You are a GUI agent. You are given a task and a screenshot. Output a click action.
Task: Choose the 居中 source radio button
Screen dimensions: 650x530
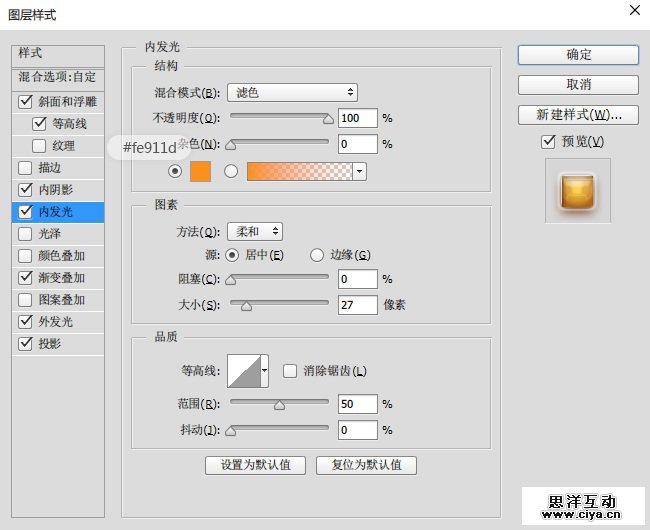pyautogui.click(x=232, y=255)
